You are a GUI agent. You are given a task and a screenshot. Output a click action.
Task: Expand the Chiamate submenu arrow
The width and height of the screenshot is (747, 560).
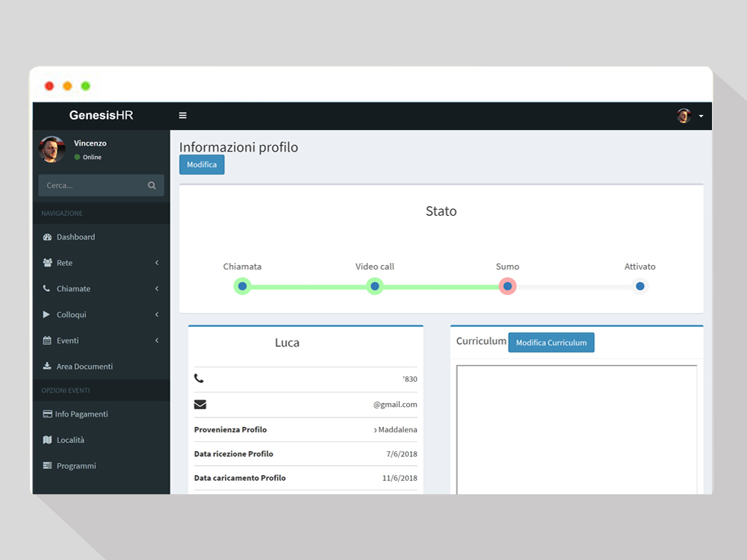157,289
